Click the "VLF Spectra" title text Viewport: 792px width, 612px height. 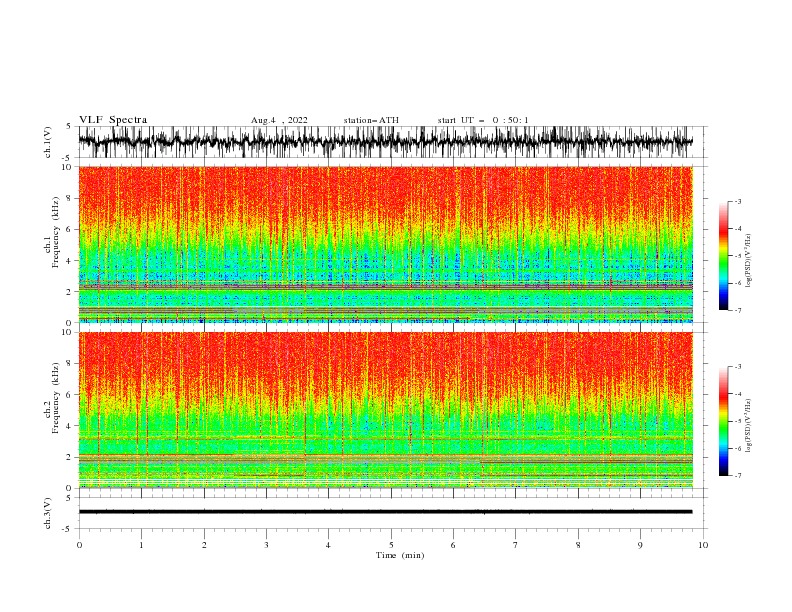pyautogui.click(x=113, y=120)
